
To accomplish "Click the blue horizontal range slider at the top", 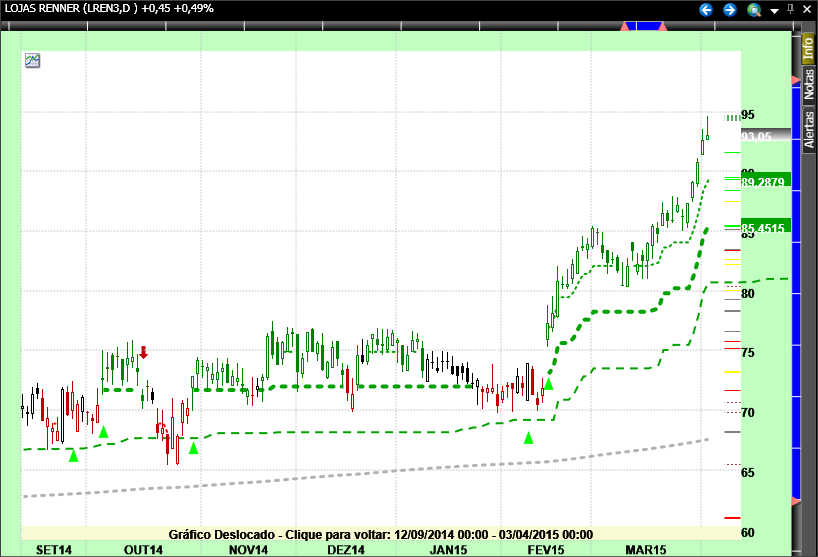I will [x=646, y=25].
